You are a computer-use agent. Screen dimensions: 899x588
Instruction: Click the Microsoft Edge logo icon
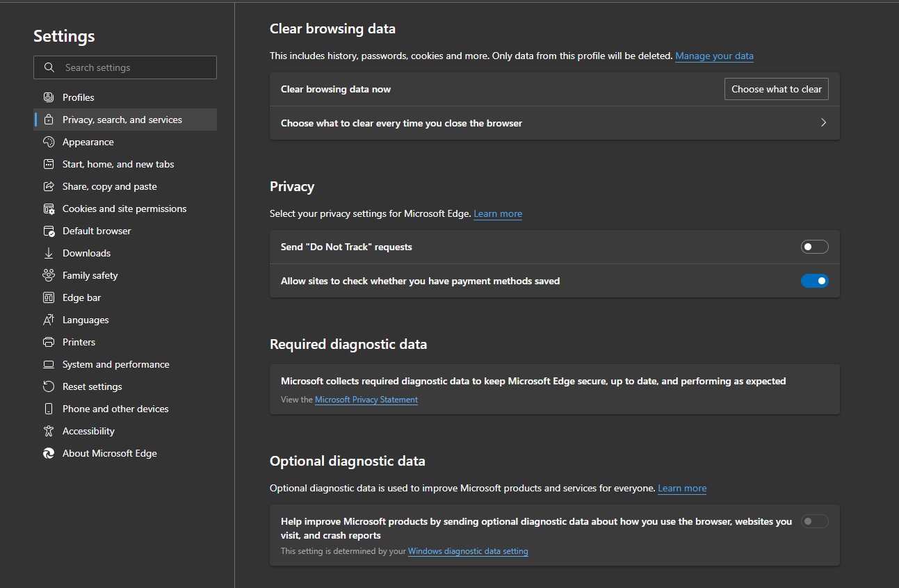pyautogui.click(x=49, y=453)
